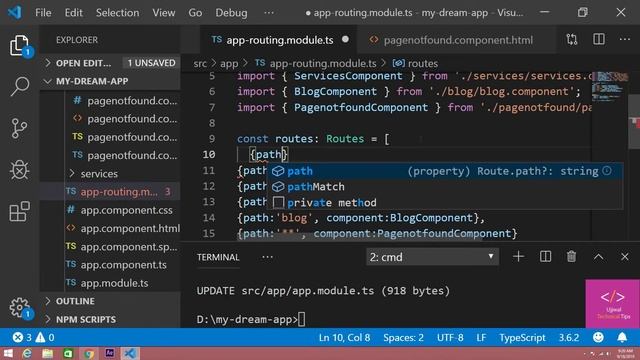Viewport: 640px width, 360px height.
Task: Open File Explorer from taskbar
Action: (48, 353)
